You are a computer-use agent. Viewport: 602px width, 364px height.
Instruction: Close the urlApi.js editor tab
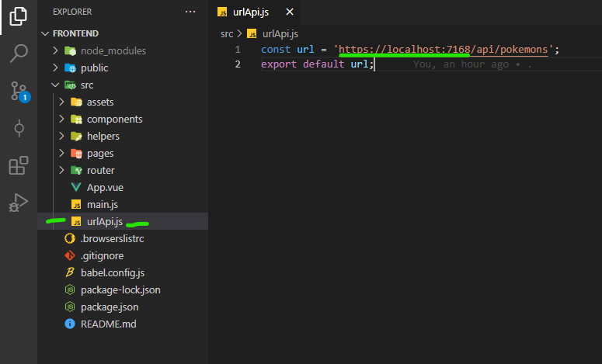[290, 12]
